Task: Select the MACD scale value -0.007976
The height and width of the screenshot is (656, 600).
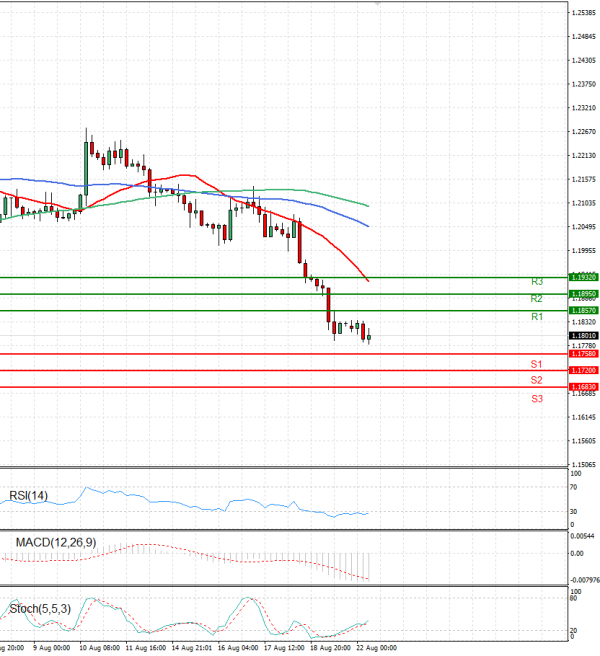Action: point(585,580)
